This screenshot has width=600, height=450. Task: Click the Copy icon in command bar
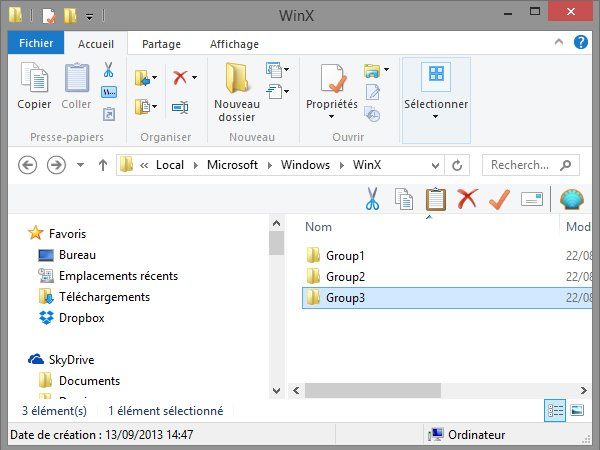(x=404, y=199)
